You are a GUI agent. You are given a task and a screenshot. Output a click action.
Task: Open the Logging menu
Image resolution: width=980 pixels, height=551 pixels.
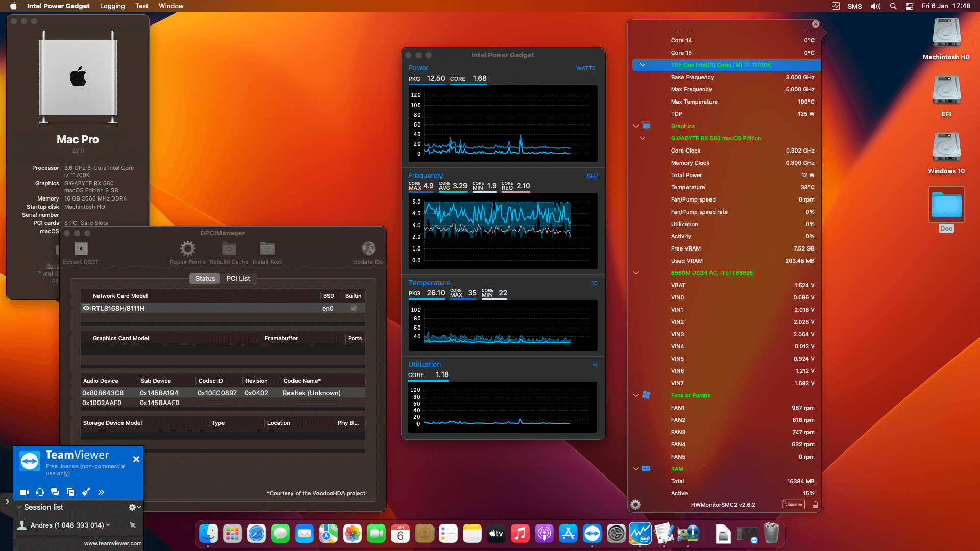point(112,6)
